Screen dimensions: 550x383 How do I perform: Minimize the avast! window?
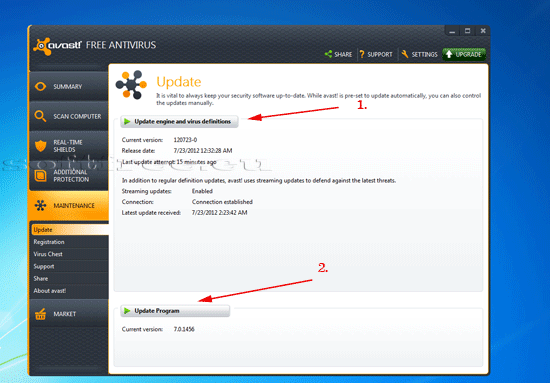tap(452, 31)
